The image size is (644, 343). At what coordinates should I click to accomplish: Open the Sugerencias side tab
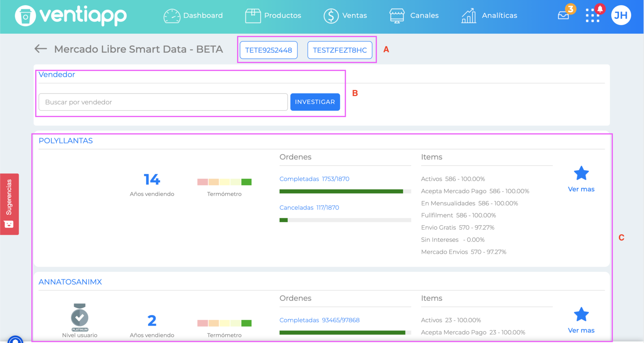(x=9, y=204)
